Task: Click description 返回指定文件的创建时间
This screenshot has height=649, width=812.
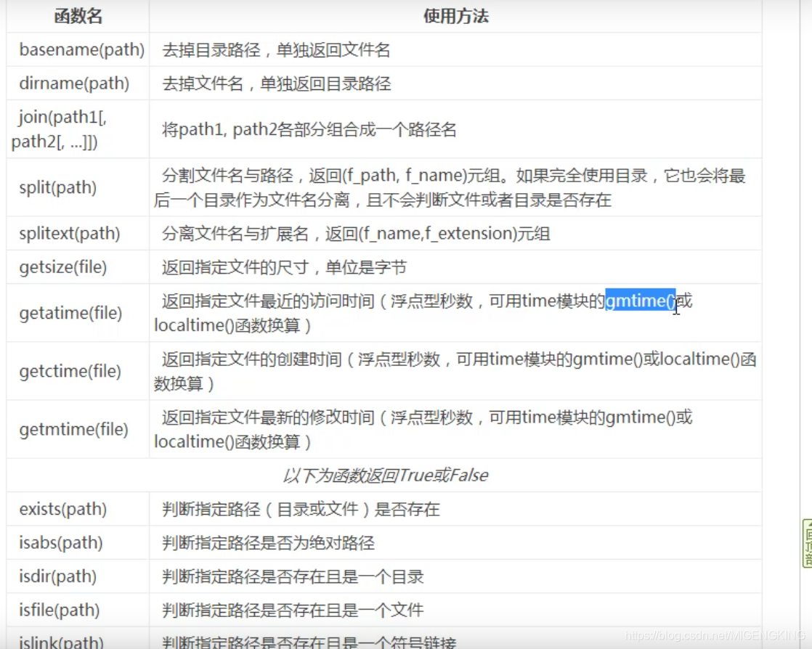Action: (x=455, y=371)
